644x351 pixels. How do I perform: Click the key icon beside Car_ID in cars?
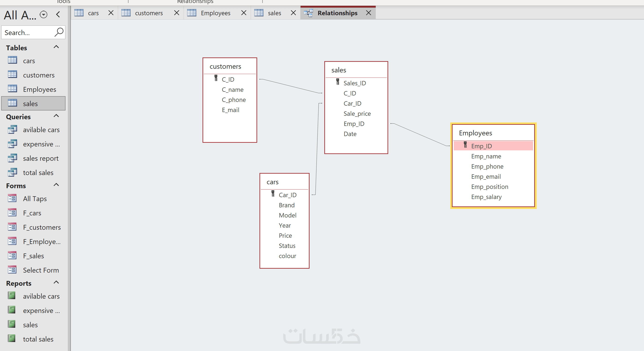pos(273,194)
